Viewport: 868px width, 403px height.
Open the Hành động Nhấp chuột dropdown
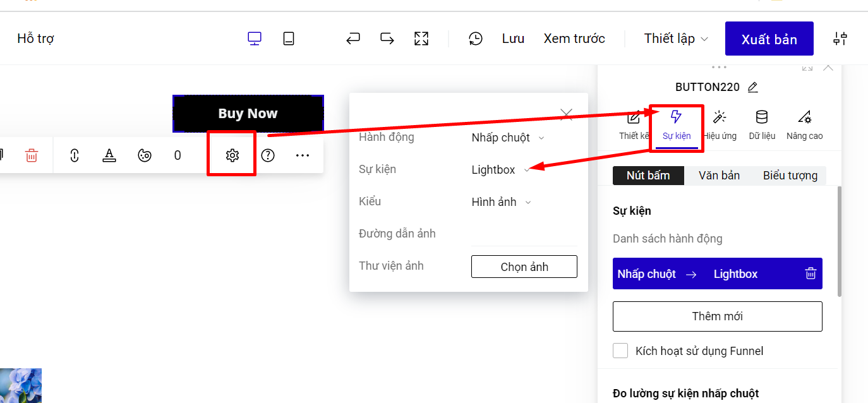[507, 138]
